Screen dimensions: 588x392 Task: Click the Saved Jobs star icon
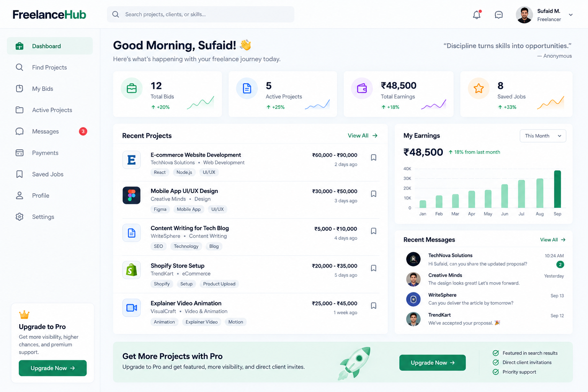click(x=479, y=88)
